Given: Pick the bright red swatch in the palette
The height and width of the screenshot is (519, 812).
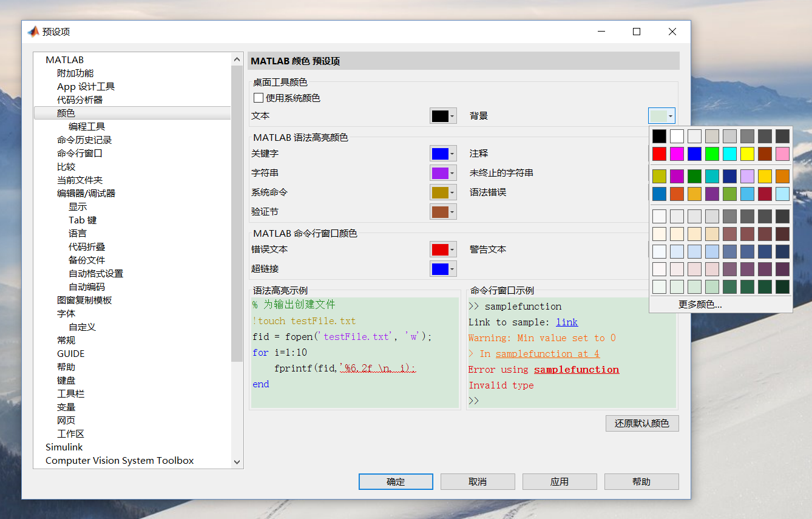Looking at the screenshot, I should tap(659, 154).
